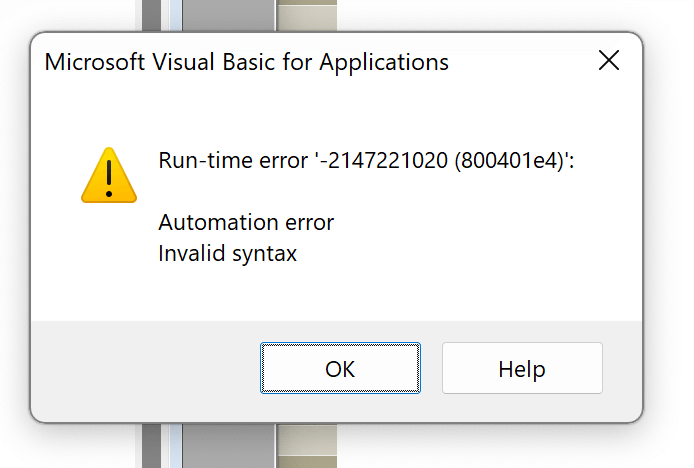Click the gray footer area beside OK
This screenshot has height=468, width=694.
[x=146, y=370]
